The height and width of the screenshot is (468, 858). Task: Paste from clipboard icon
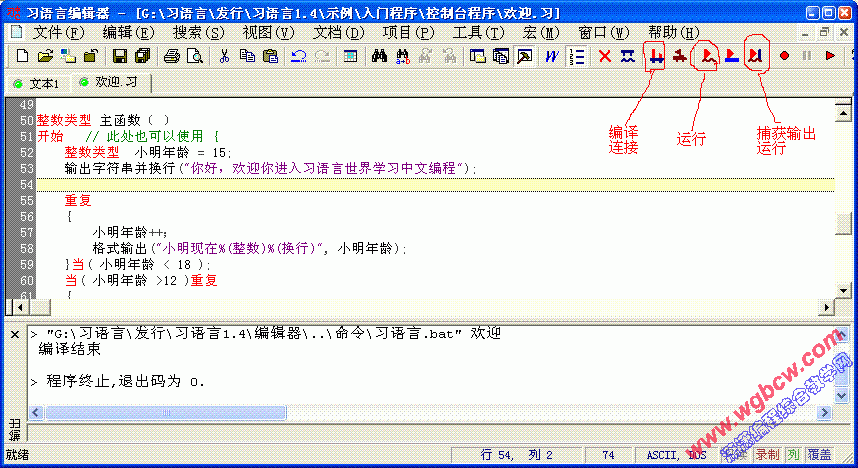click(x=270, y=56)
